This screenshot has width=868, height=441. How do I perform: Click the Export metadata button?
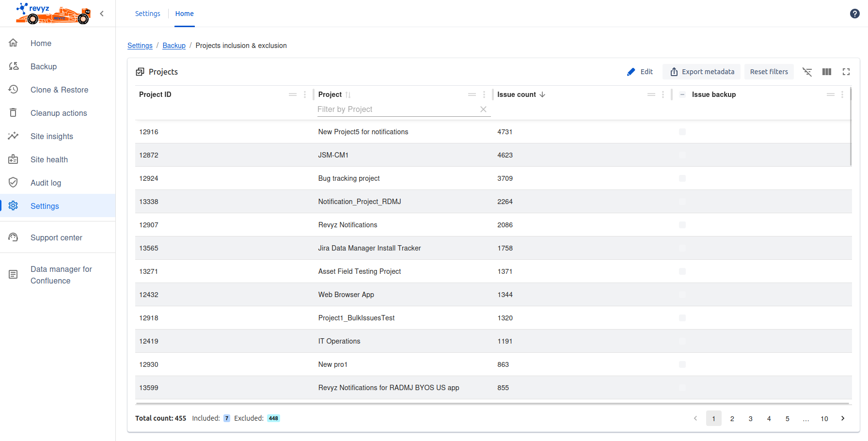[702, 72]
